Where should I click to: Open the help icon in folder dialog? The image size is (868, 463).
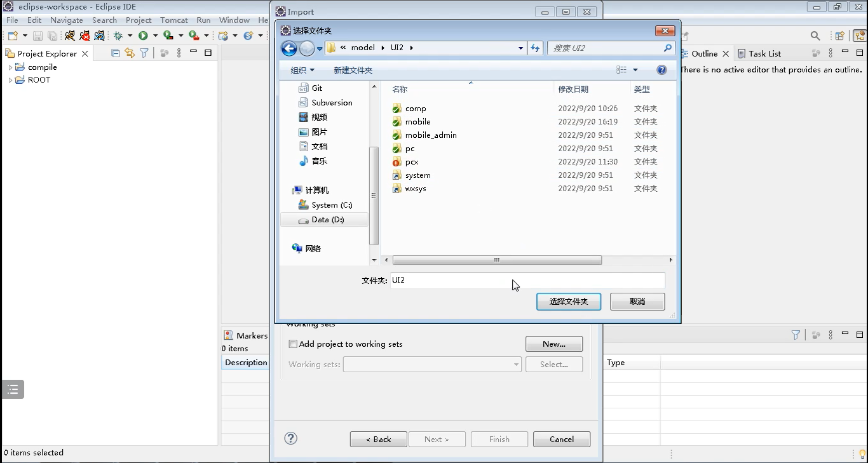coord(661,70)
